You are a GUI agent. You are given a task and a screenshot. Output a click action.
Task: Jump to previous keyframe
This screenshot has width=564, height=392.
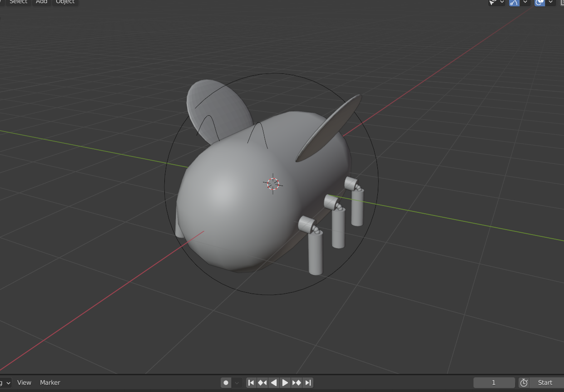(x=262, y=382)
